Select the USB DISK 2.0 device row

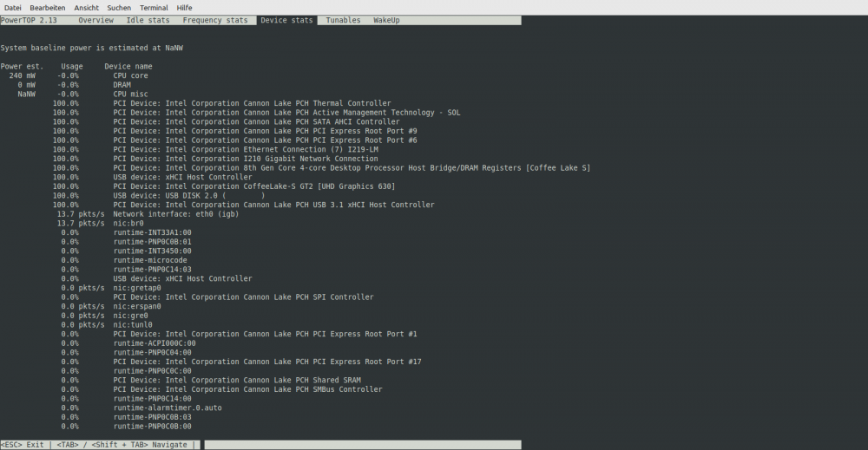pos(159,196)
